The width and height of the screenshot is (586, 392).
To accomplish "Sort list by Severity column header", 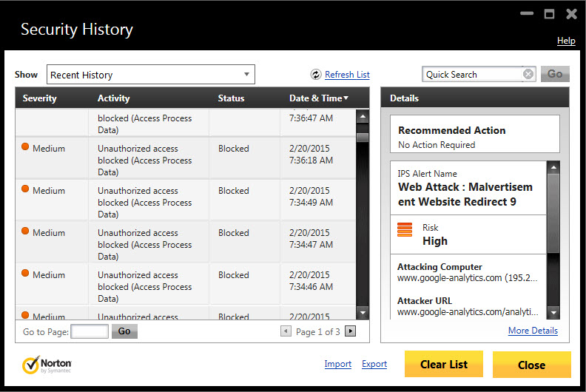I will tap(40, 98).
